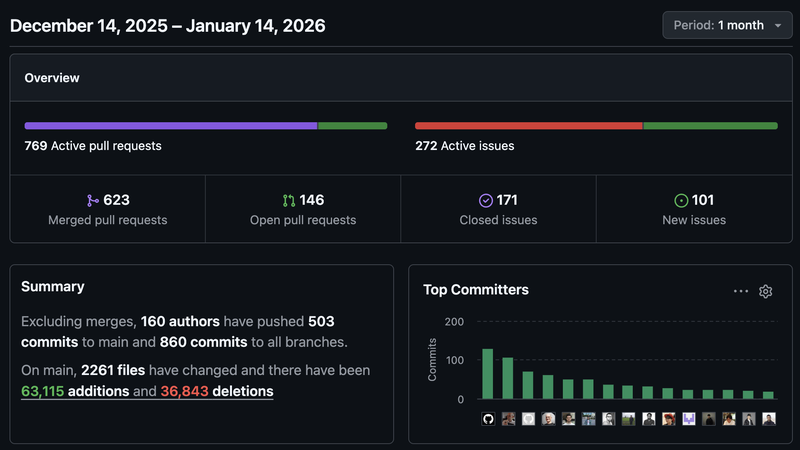Click the purple segment of pull requests bar
800x450 pixels.
[170, 126]
